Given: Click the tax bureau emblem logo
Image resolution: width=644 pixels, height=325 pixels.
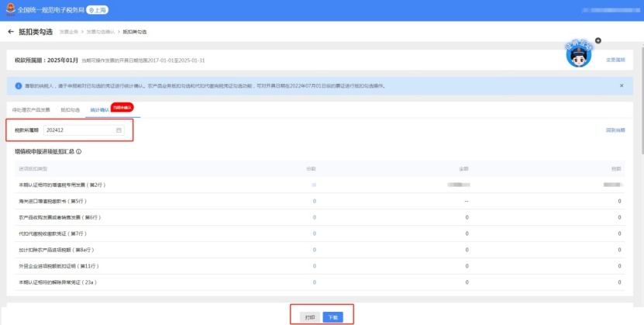Looking at the screenshot, I should tap(9, 9).
